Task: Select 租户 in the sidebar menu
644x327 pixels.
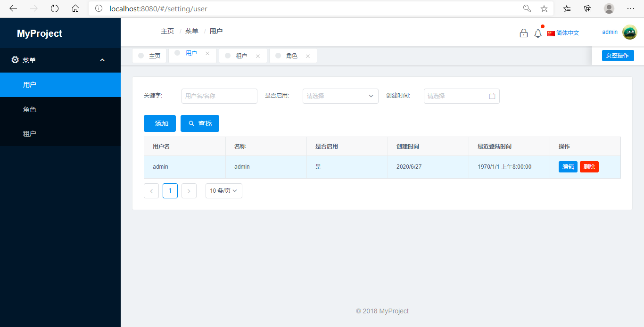Action: (30, 134)
